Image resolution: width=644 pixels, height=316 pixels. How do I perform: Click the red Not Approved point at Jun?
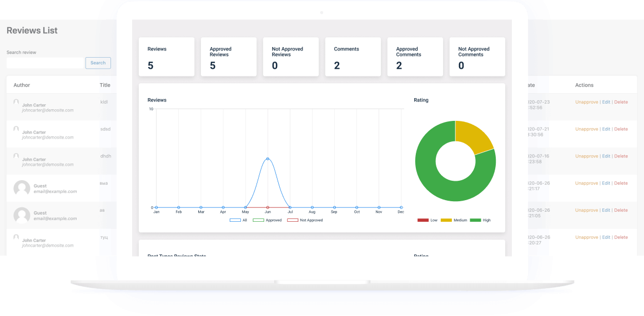pyautogui.click(x=268, y=208)
